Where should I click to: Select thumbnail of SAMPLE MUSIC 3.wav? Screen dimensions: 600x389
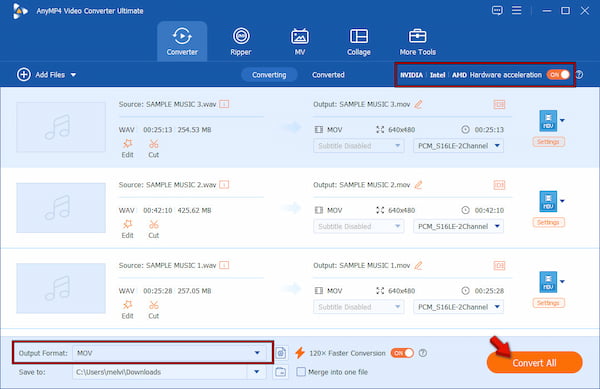click(x=61, y=127)
